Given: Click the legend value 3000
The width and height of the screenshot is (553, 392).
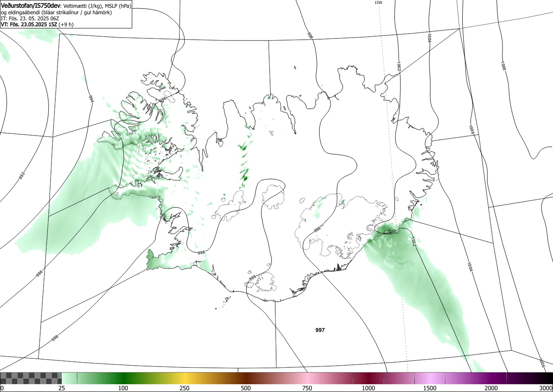Looking at the screenshot, I should (x=546, y=388).
